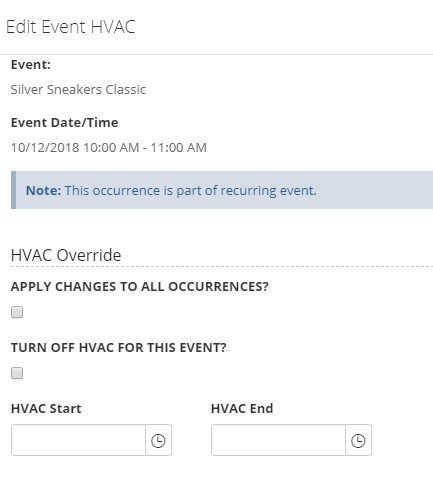Screen dimensions: 433x478
Task: Click the Edit Event HVAC dialog title
Action: click(71, 27)
